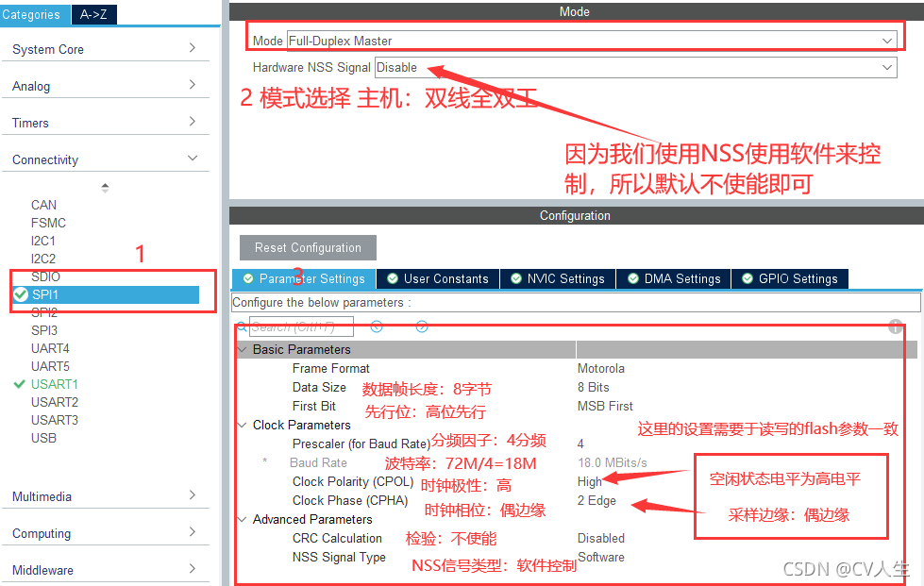Switch to the A->Z tab
This screenshot has height=586, width=924.
92,15
